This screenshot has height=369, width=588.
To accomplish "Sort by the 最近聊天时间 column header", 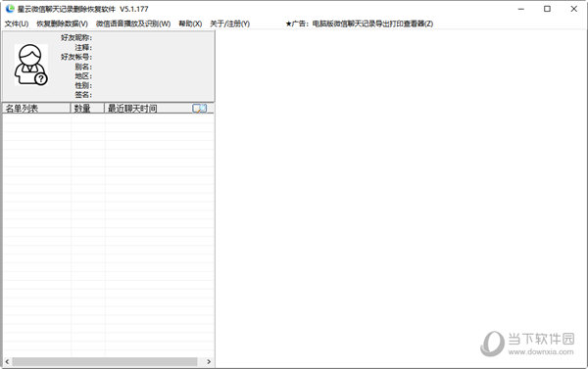I will [148, 109].
